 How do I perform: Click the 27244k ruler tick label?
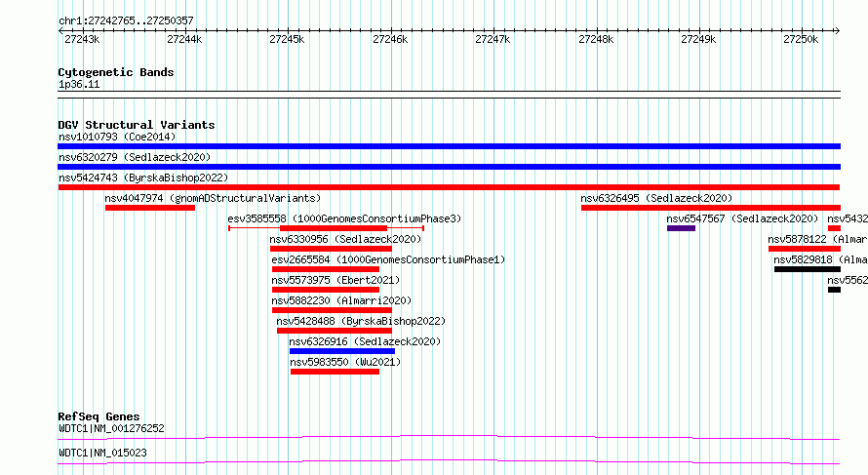184,40
